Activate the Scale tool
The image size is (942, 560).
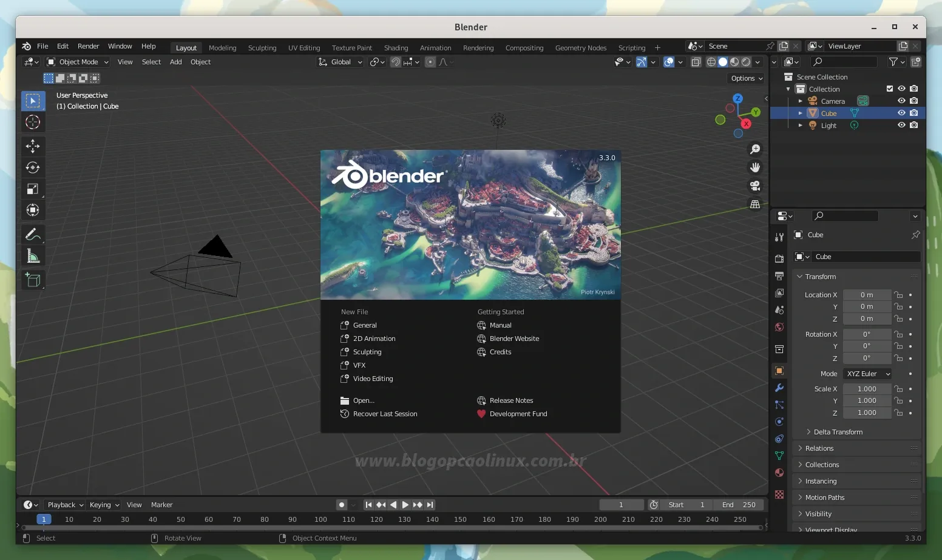[x=33, y=189]
